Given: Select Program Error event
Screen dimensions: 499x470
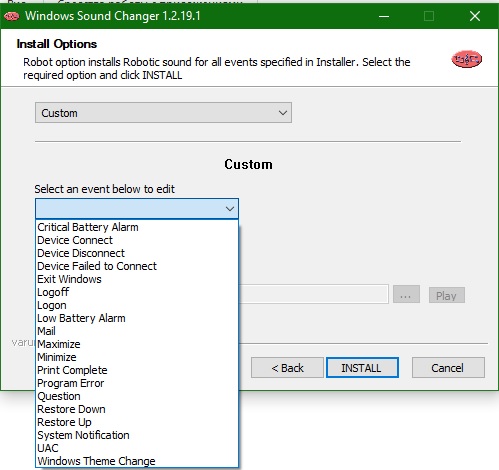Looking at the screenshot, I should (x=137, y=383).
